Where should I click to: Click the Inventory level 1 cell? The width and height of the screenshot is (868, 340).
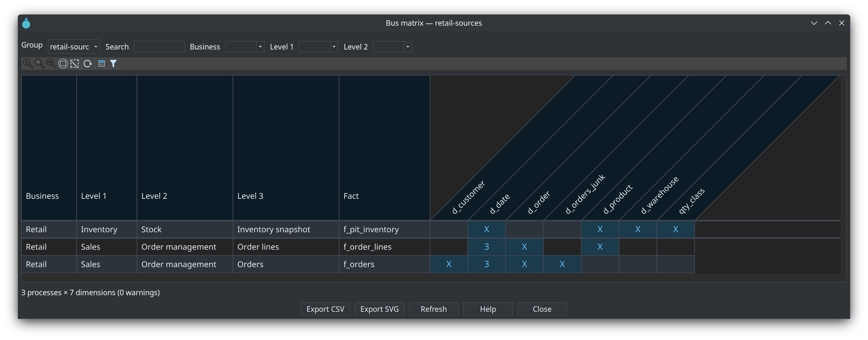point(106,229)
